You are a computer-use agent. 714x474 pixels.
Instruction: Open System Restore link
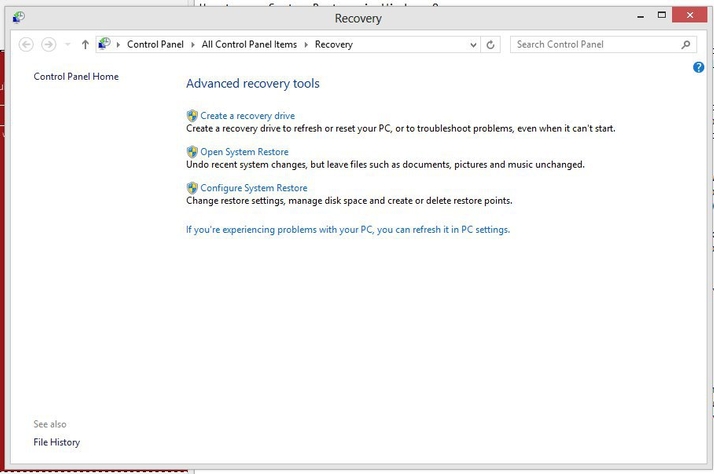245,152
